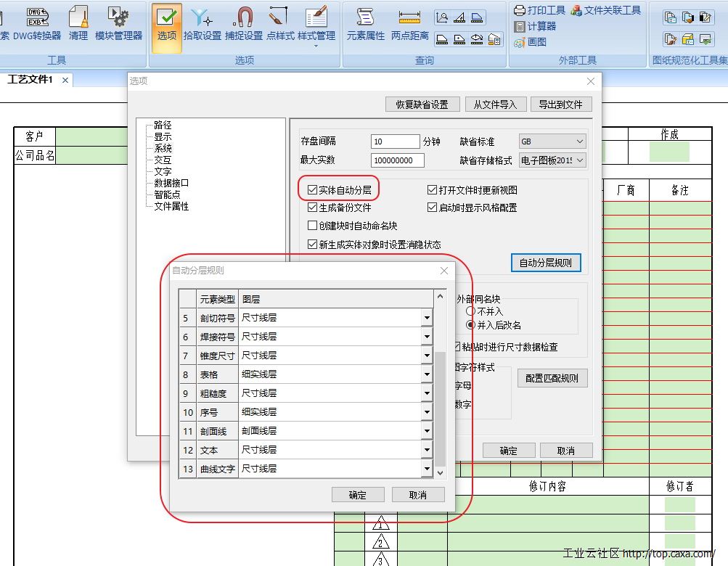Screen dimensions: 728x566
Task: Confirm auto layer rules with 确定
Action: 357,495
